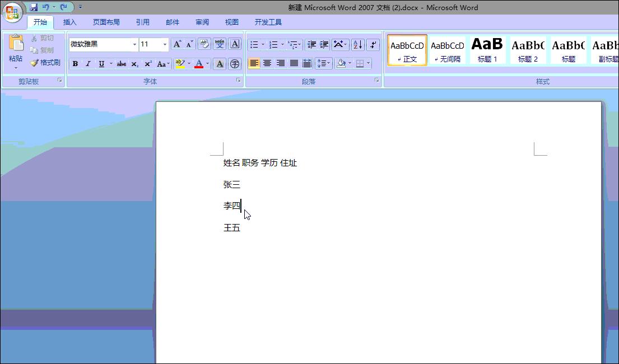This screenshot has width=619, height=364.
Task: Open the font size dropdown
Action: click(165, 44)
